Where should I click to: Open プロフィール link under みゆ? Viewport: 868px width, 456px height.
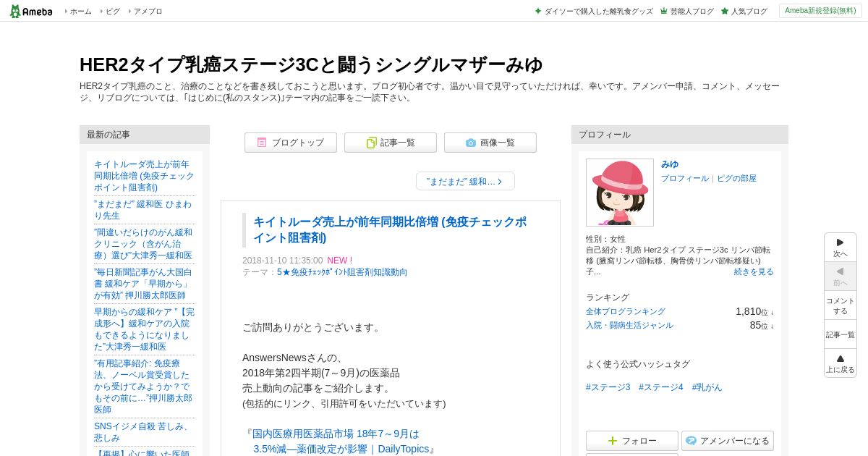(685, 178)
